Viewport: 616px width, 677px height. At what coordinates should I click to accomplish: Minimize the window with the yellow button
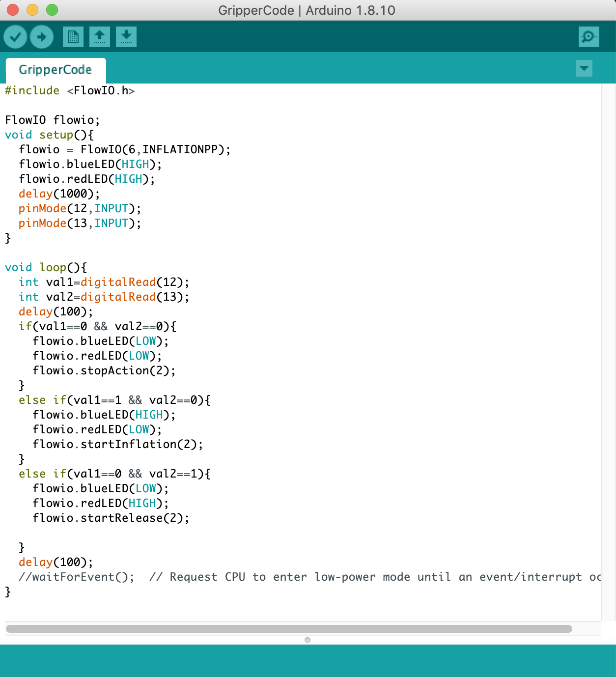pyautogui.click(x=32, y=10)
